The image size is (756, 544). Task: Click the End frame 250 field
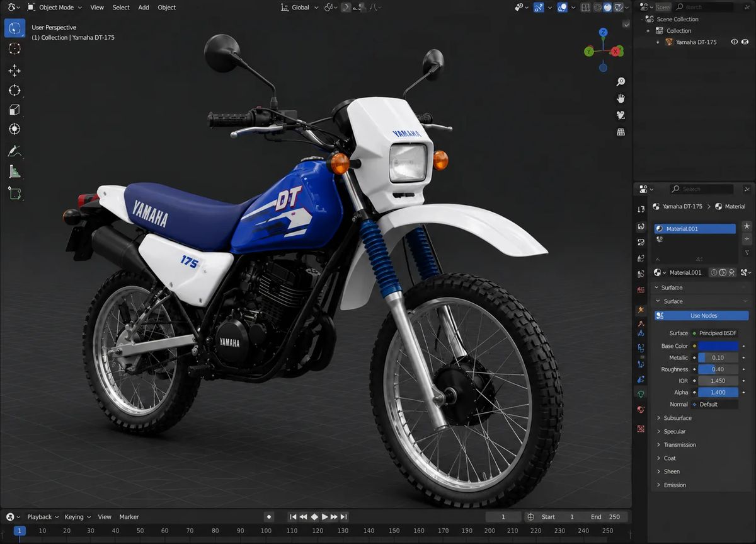(606, 517)
